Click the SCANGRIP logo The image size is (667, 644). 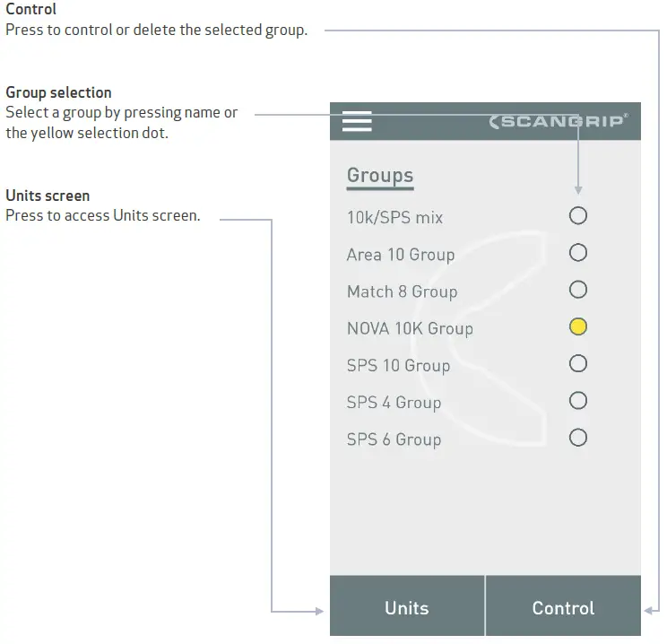[x=558, y=121]
